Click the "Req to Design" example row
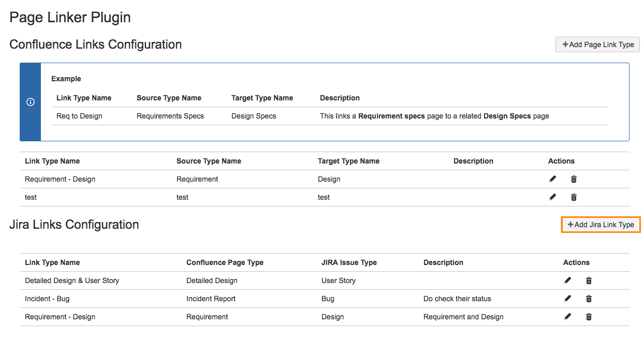This screenshot has width=644, height=339. point(79,116)
